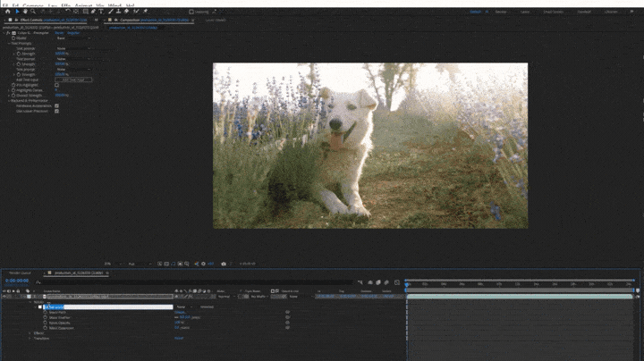Screen dimensions: 644x361
Task: Click the Add Text Input button
Action: (x=72, y=80)
